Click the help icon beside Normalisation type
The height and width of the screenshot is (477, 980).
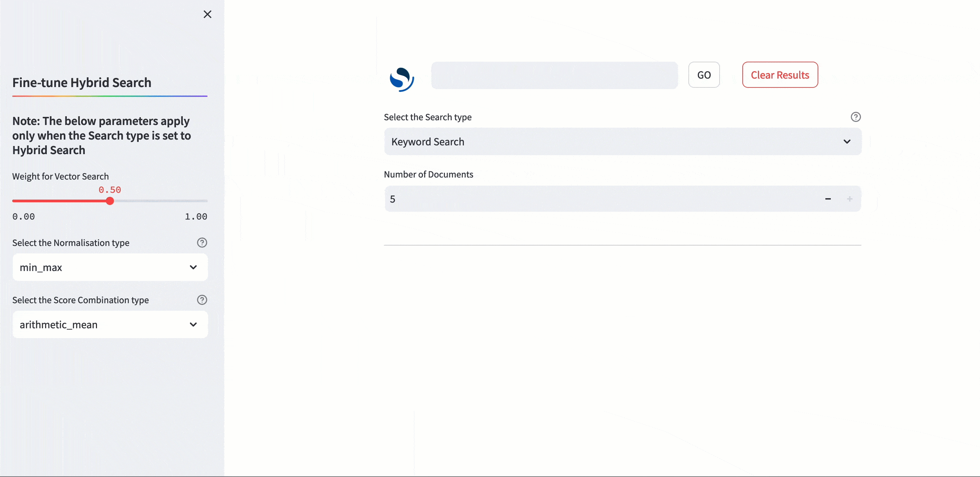202,243
